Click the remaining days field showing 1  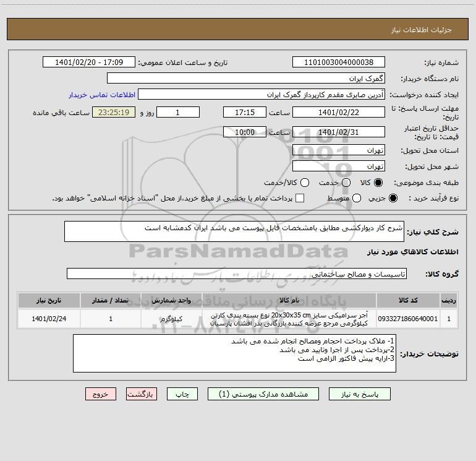[178, 113]
